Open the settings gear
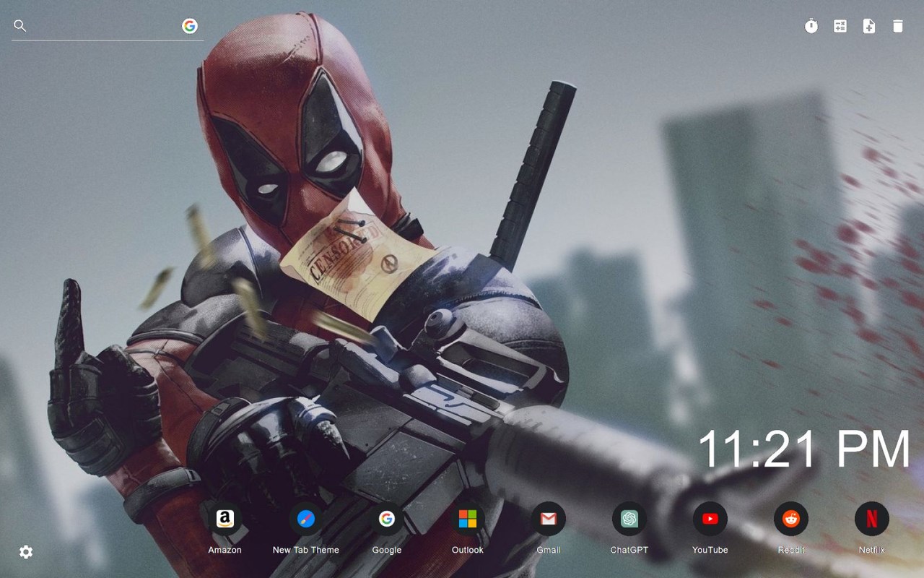 pos(26,552)
